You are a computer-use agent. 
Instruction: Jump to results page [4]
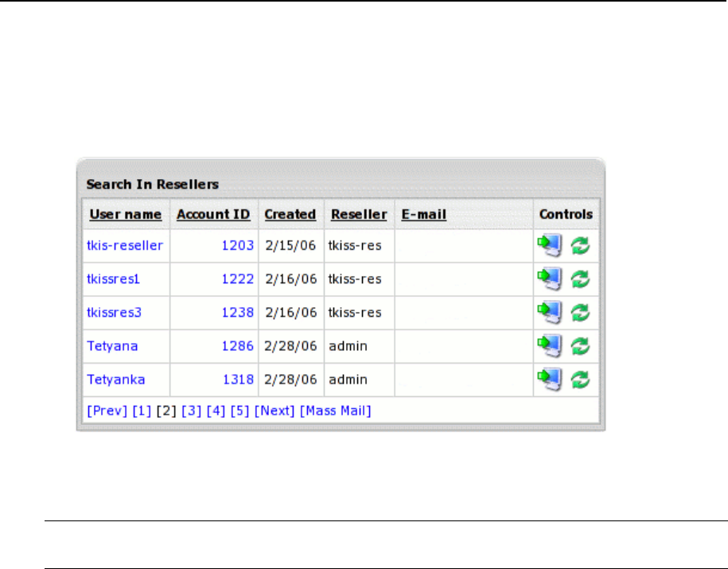(x=216, y=411)
